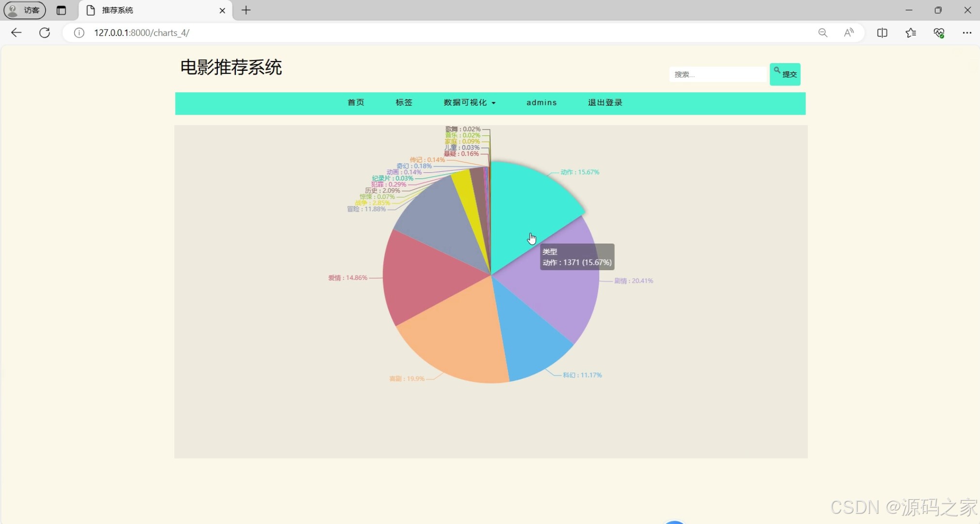
Task: Click the 搜索 input field
Action: coord(717,74)
